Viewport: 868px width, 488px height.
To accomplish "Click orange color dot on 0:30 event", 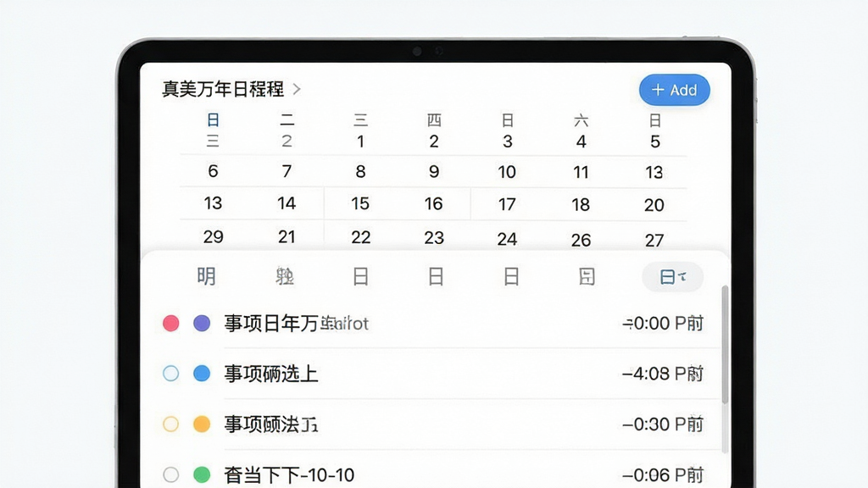I will (202, 424).
